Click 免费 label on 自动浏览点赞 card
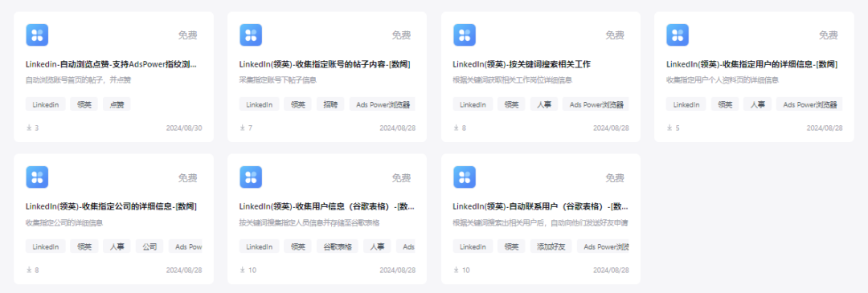Viewport: 868px width, 293px height. point(187,35)
